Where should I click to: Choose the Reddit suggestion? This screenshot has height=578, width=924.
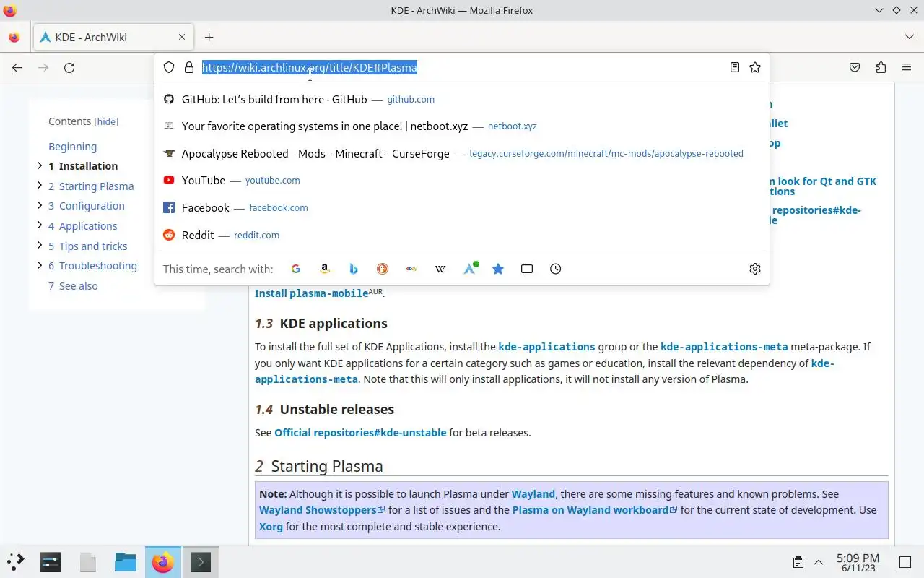coord(462,235)
